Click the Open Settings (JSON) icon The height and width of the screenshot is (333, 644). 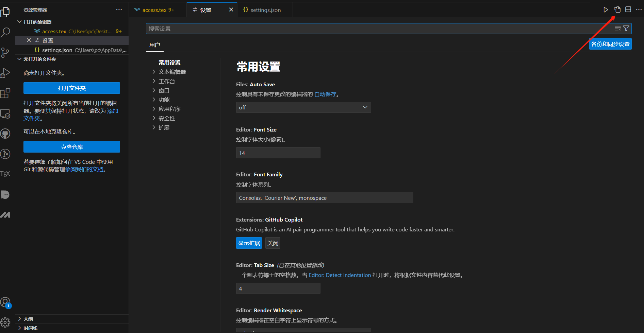coord(617,10)
